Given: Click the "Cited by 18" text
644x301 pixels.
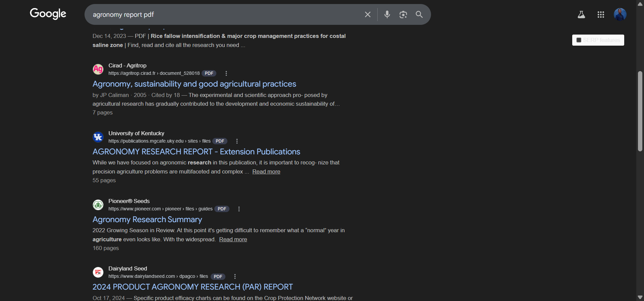Looking at the screenshot, I should pyautogui.click(x=166, y=95).
